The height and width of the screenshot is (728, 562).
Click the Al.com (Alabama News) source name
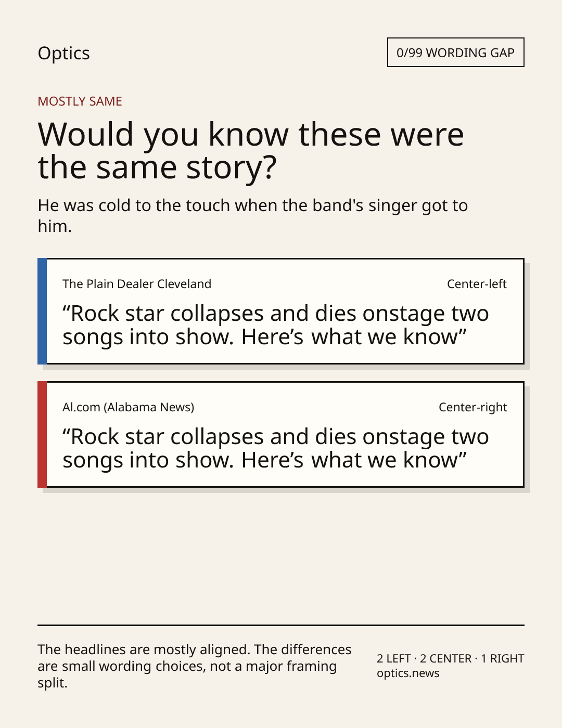tap(128, 407)
